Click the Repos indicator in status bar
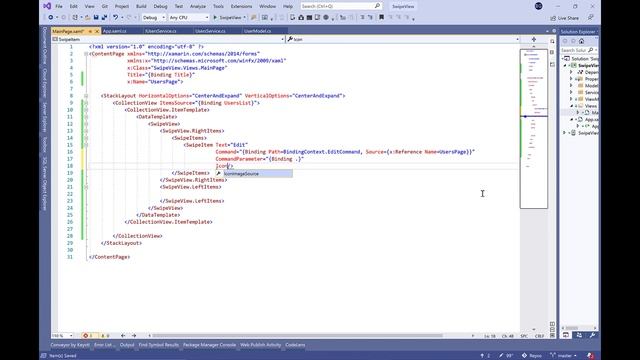Image resolution: width=640 pixels, height=360 pixels. (532, 356)
